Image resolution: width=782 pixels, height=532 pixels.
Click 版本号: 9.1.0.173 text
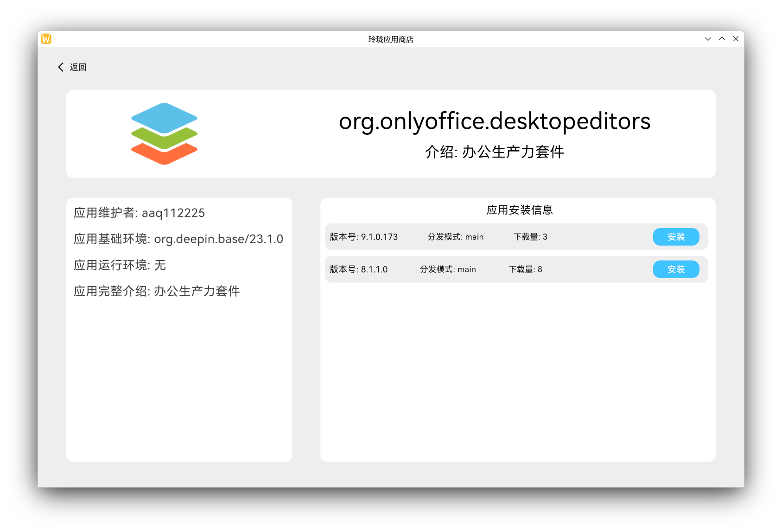tap(363, 237)
